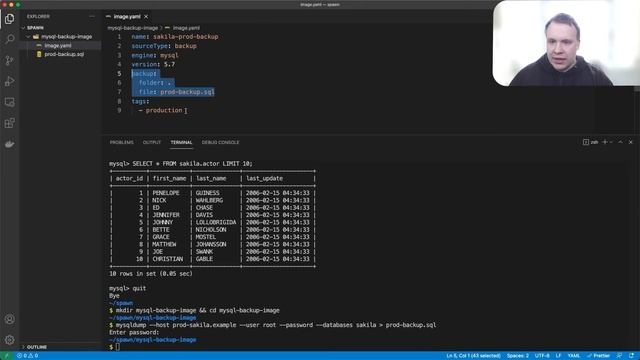This screenshot has height=360, width=640.
Task: Close the terminal panel
Action: [631, 142]
